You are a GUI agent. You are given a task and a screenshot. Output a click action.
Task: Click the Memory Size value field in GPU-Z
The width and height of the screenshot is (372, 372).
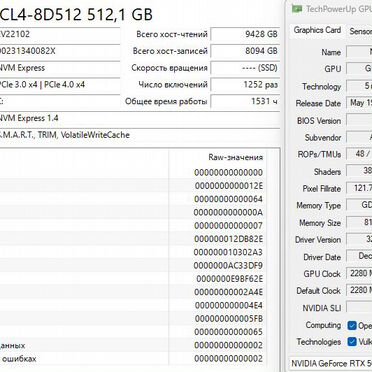click(359, 222)
